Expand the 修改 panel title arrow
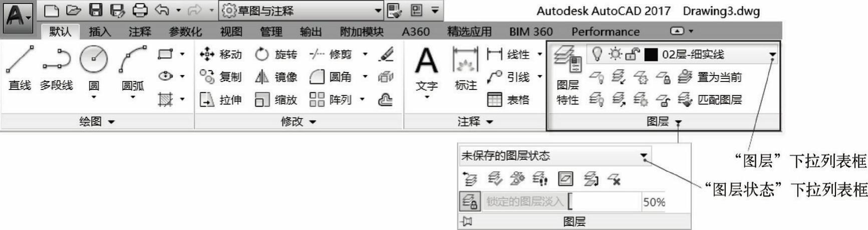 click(313, 121)
